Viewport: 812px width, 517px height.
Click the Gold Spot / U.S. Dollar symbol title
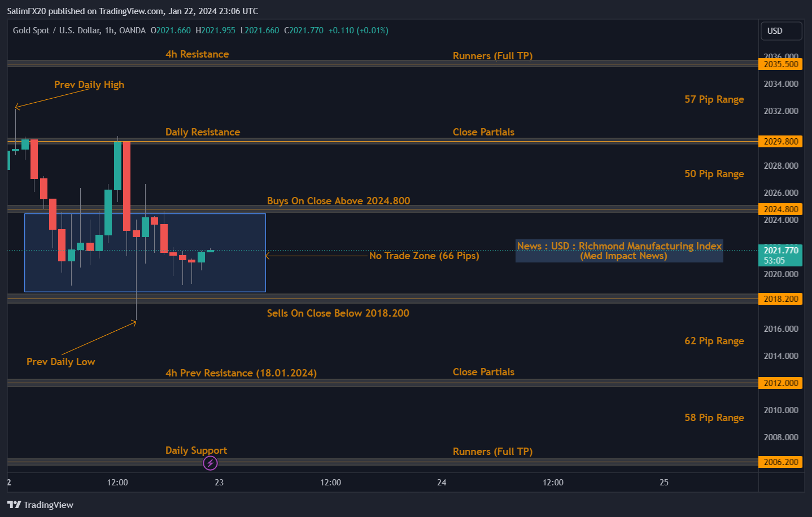58,30
